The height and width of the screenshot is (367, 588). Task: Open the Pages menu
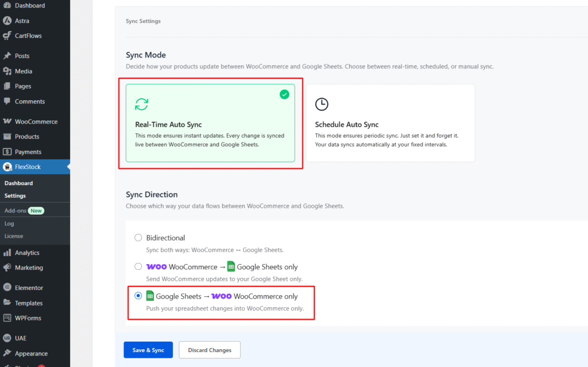coord(35,86)
